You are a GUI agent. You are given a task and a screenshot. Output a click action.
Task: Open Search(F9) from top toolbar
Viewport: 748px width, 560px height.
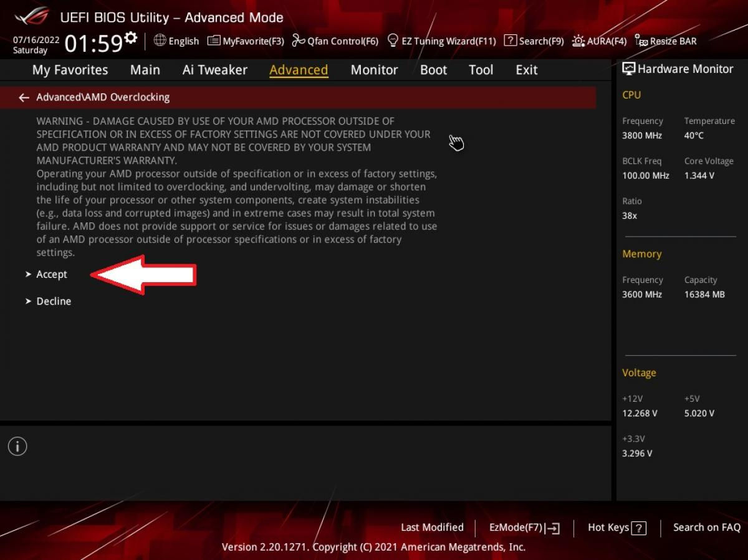coord(534,41)
